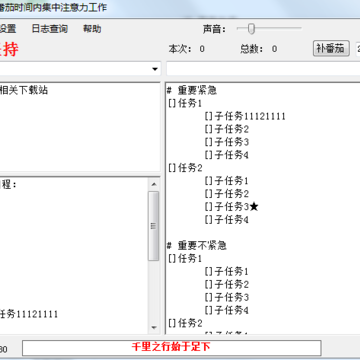The height and width of the screenshot is (360, 360).
Task: Click '相关下载站' text in left panel
Action: click(24, 90)
